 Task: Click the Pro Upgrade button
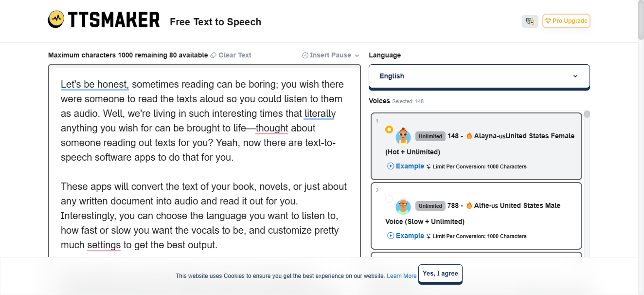point(566,21)
